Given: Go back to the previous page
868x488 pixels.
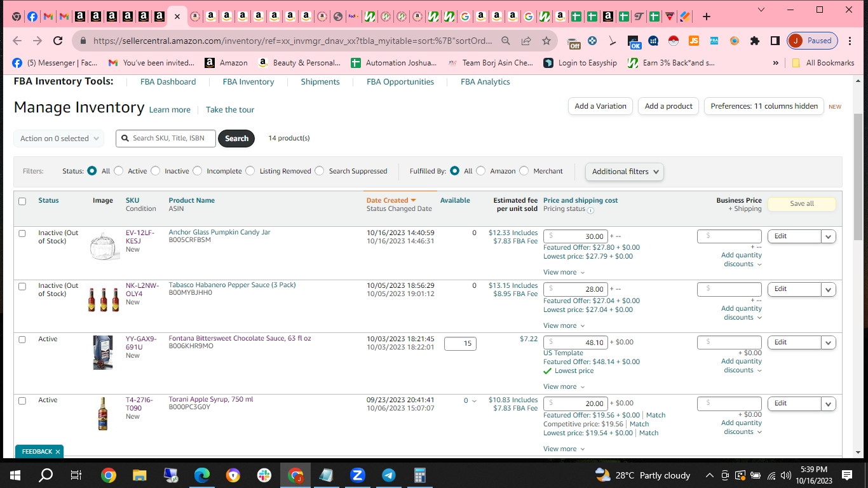Looking at the screenshot, I should tap(17, 41).
